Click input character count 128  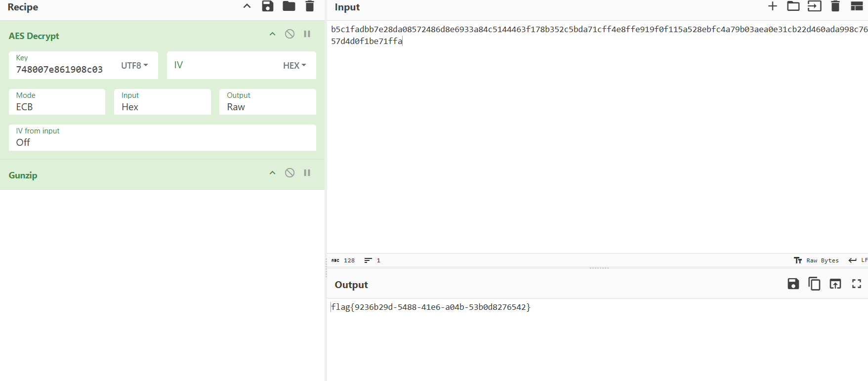pyautogui.click(x=343, y=260)
